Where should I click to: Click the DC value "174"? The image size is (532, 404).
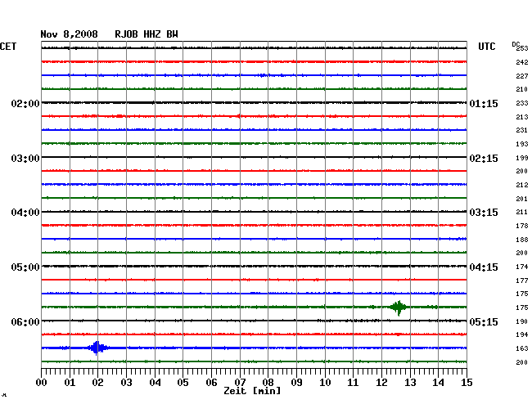tap(522, 267)
